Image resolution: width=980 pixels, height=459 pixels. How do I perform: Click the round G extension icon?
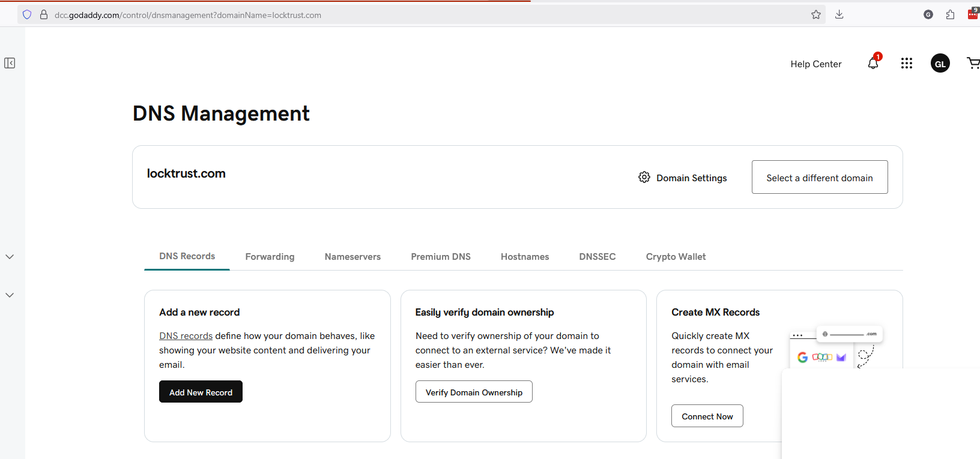pos(928,14)
